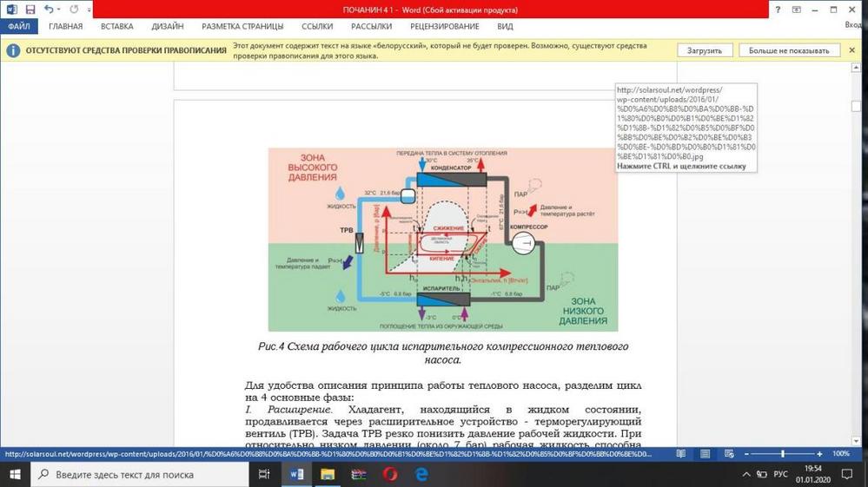Open WinRAR from the taskbar

(359, 474)
